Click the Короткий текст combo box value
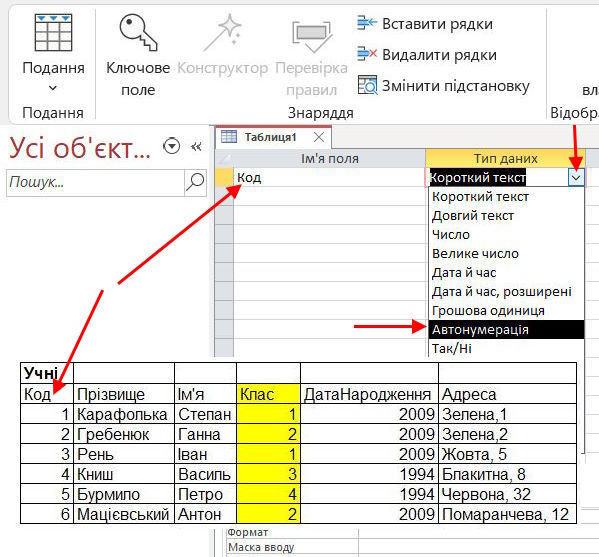Viewport: 599px width, 557px height. point(478,178)
